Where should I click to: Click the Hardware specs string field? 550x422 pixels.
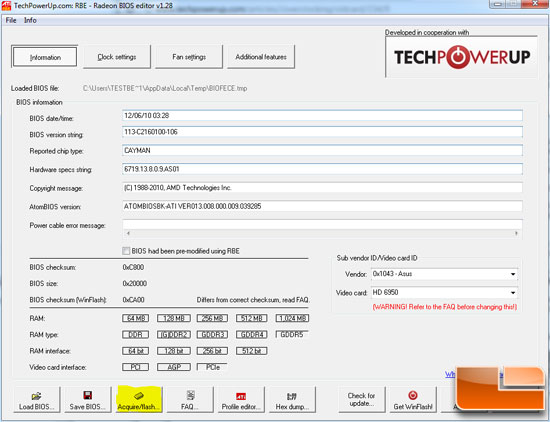(x=322, y=169)
